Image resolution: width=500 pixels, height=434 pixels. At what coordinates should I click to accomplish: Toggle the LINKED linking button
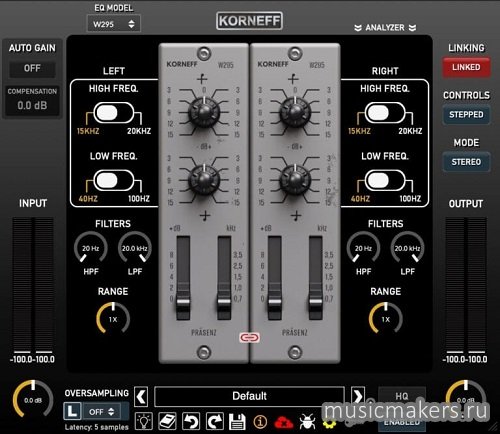point(466,67)
